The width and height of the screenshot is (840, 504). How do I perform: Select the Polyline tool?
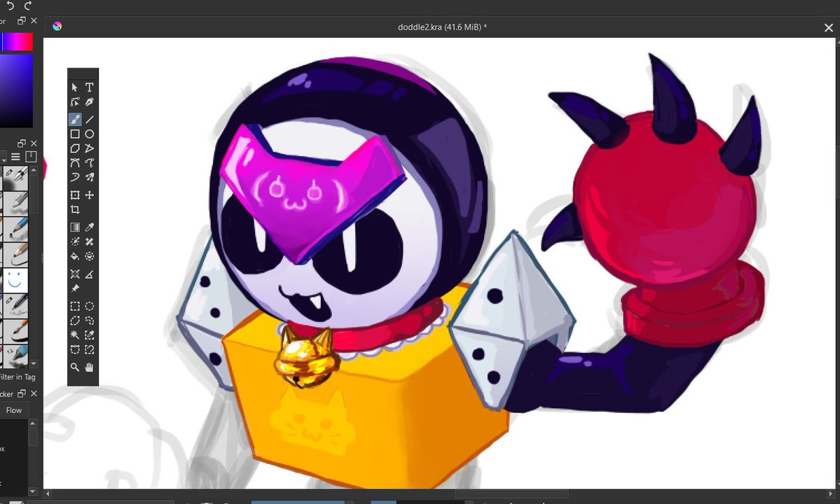90,148
